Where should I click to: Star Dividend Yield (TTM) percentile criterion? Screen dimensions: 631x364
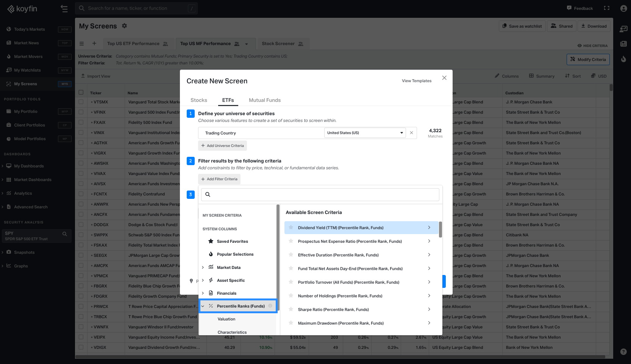point(291,228)
